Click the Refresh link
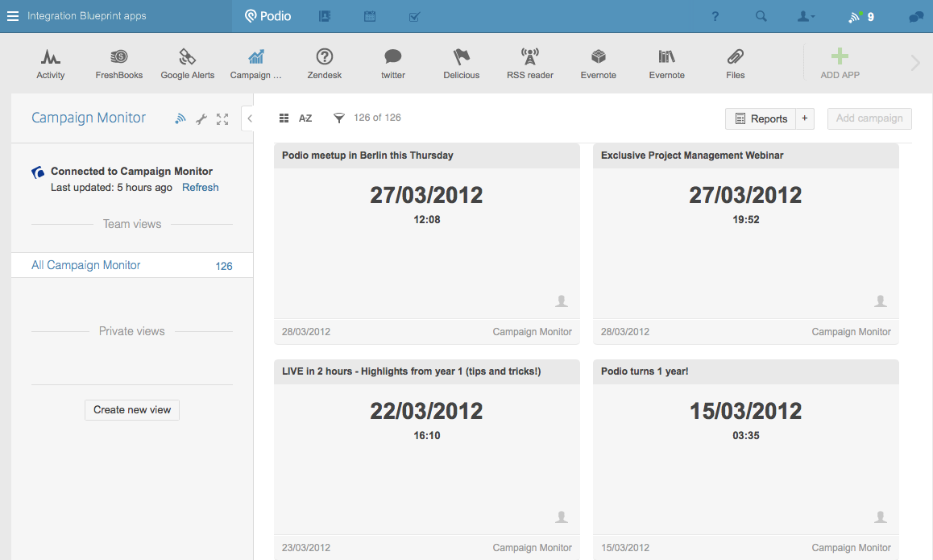Screen dimensions: 933x560 201,188
